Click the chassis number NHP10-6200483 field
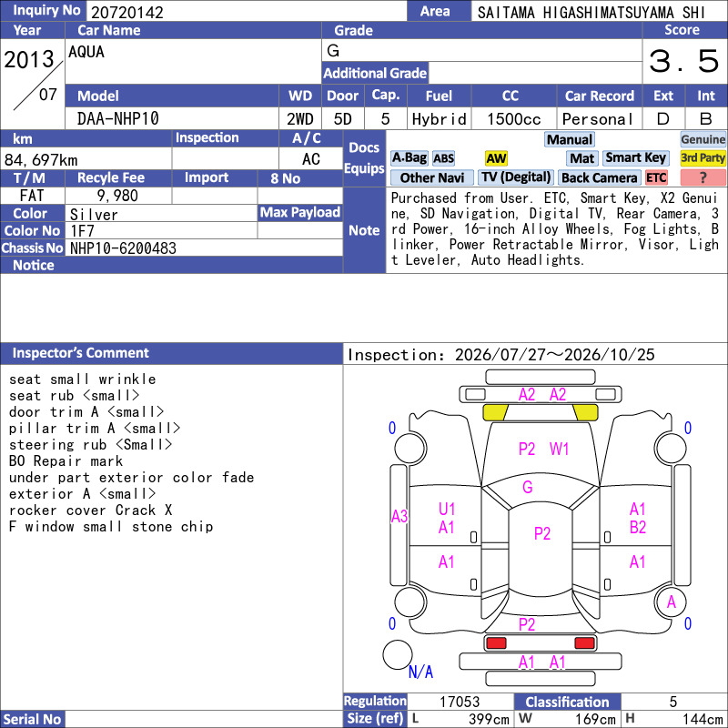Image resolution: width=728 pixels, height=728 pixels. click(x=204, y=248)
